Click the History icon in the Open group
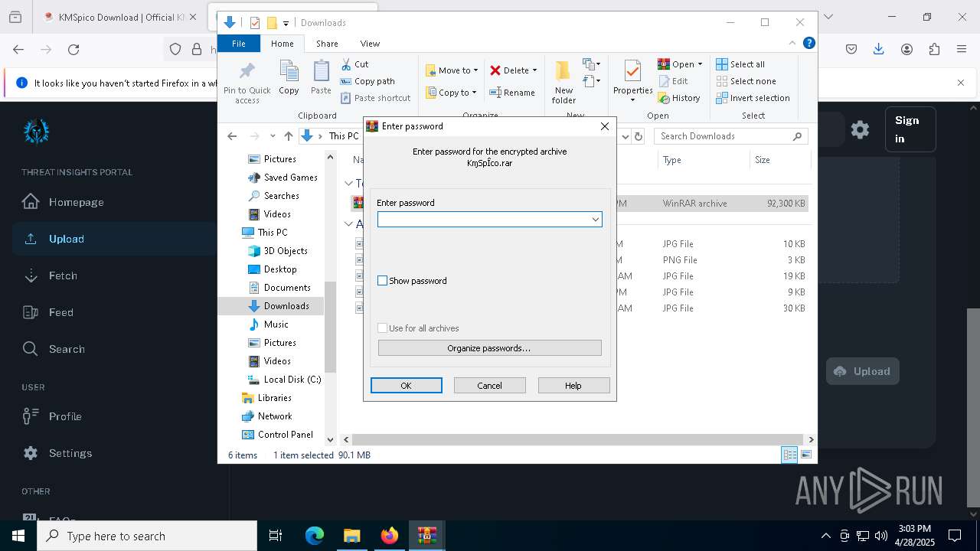 coord(664,98)
